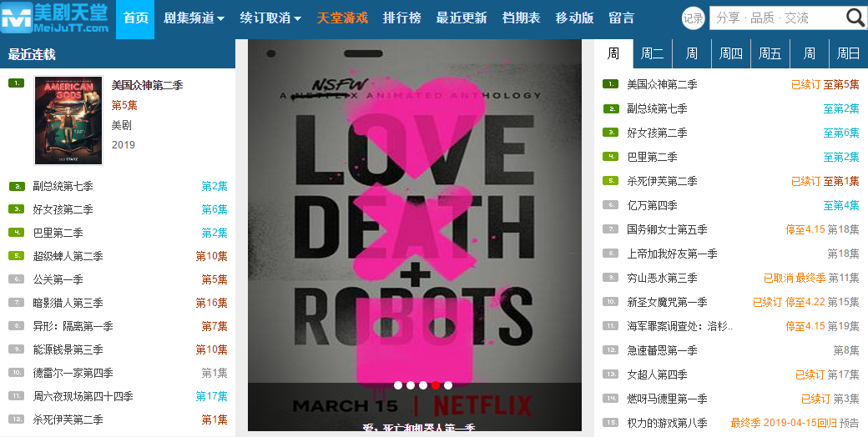Click 第10集 beside 超级蜱人第二季
Viewport: 868px width, 437px height.
211,256
